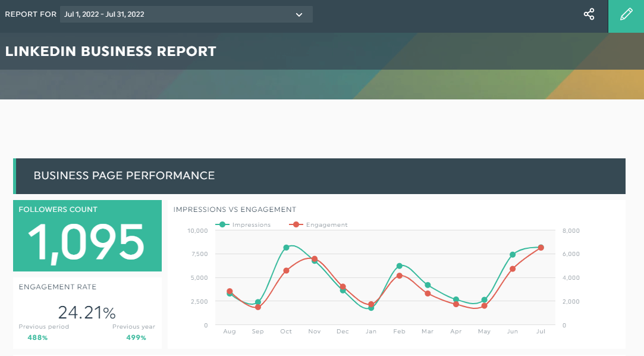
Task: Click the Sep engagement data point
Action: click(258, 307)
